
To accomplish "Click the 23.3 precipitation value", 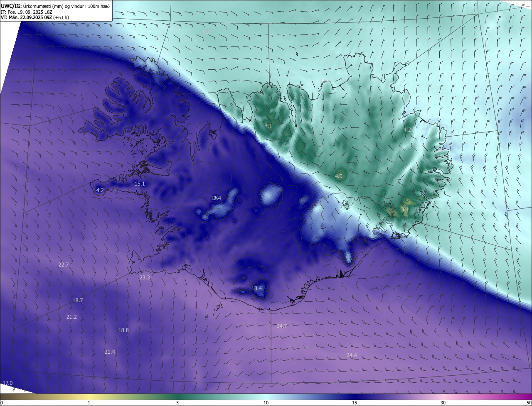I will (145, 277).
